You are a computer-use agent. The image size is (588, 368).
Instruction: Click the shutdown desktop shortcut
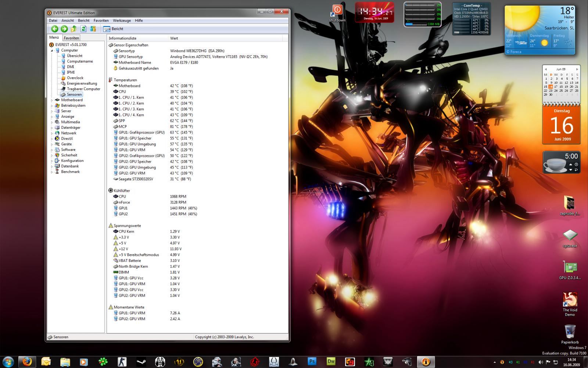(x=337, y=13)
